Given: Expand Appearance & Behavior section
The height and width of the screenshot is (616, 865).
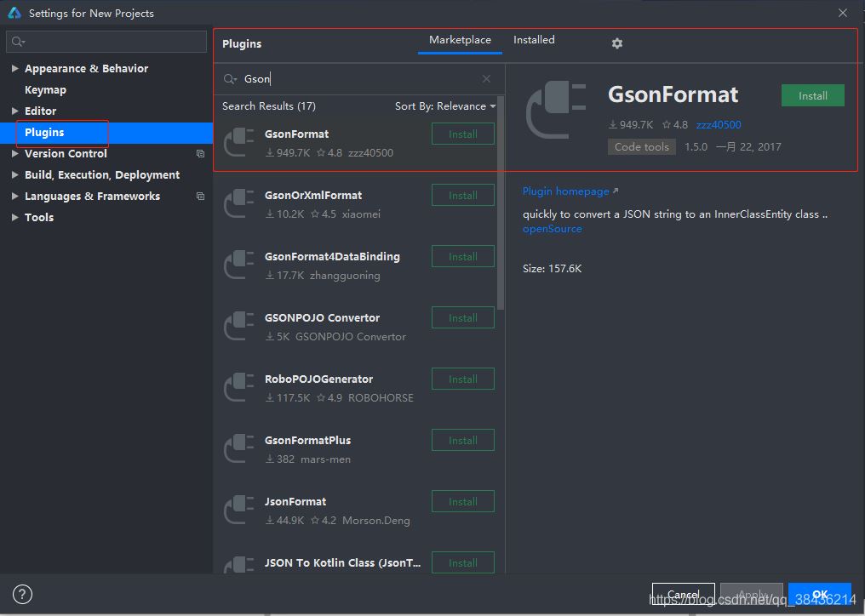Looking at the screenshot, I should pyautogui.click(x=14, y=68).
